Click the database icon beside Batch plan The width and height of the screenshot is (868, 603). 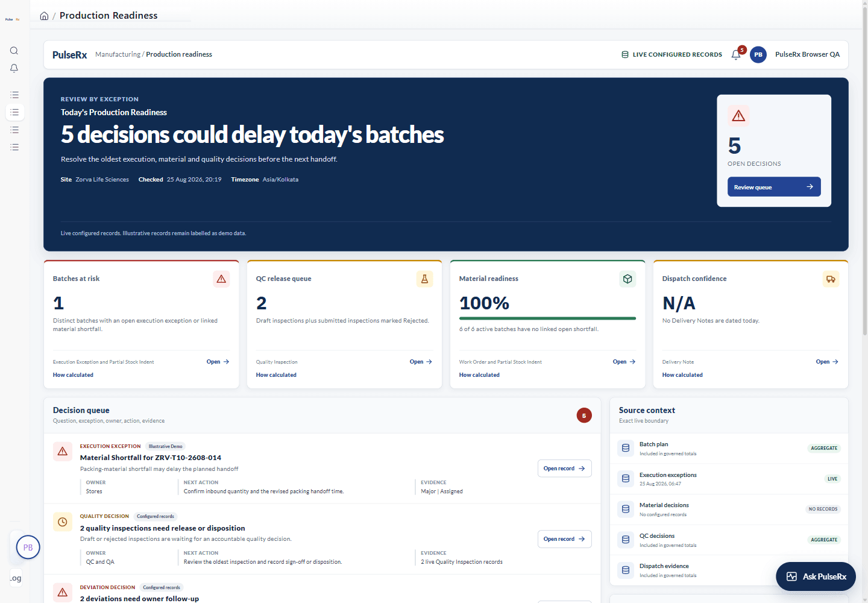pos(626,448)
